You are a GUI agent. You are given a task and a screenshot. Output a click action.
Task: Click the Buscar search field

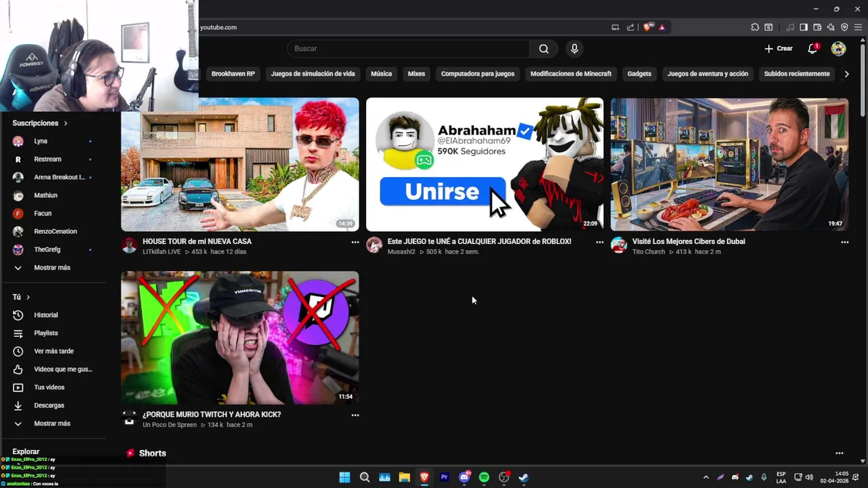click(x=408, y=49)
